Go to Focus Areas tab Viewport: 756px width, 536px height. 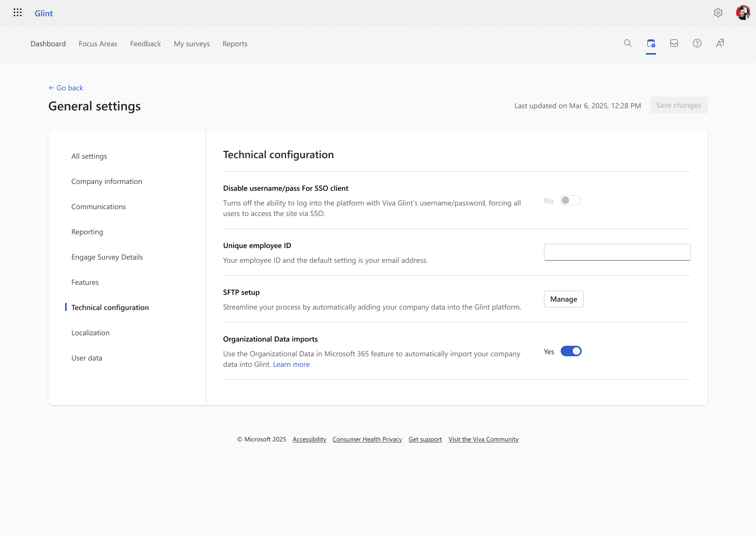(x=98, y=44)
